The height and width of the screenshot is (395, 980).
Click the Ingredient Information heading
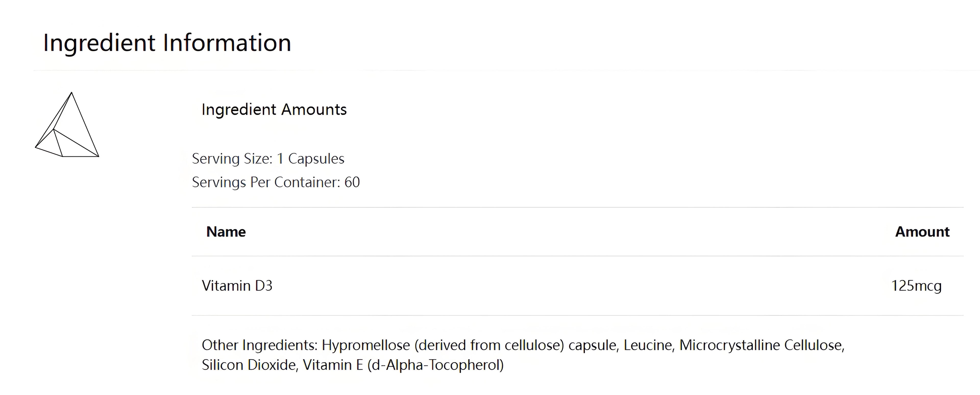tap(167, 42)
